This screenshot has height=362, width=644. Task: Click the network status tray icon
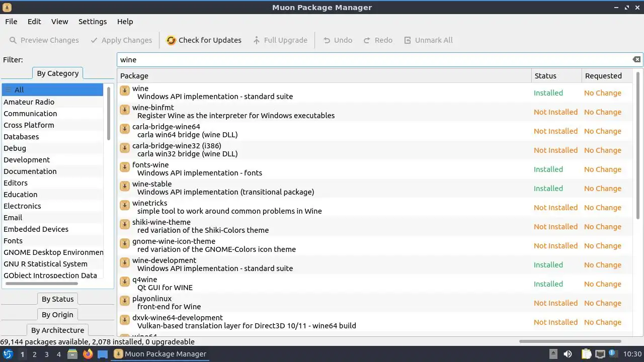click(600, 354)
